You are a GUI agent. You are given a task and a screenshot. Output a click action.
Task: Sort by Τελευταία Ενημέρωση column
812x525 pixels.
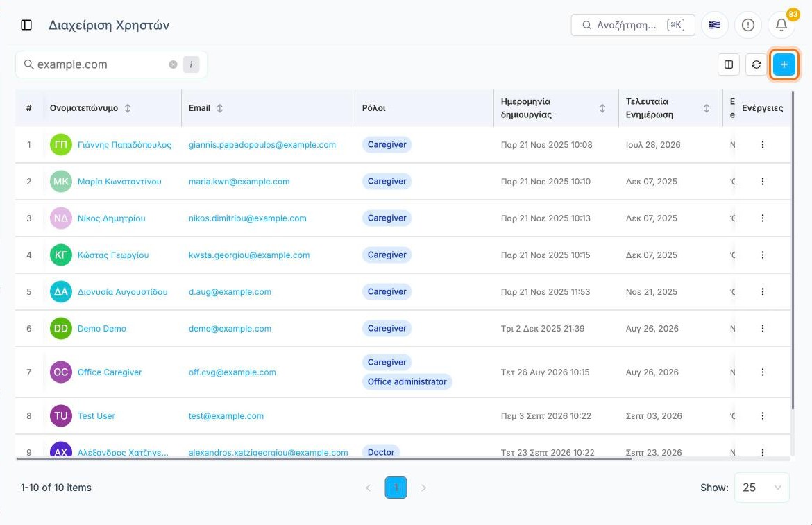[707, 108]
